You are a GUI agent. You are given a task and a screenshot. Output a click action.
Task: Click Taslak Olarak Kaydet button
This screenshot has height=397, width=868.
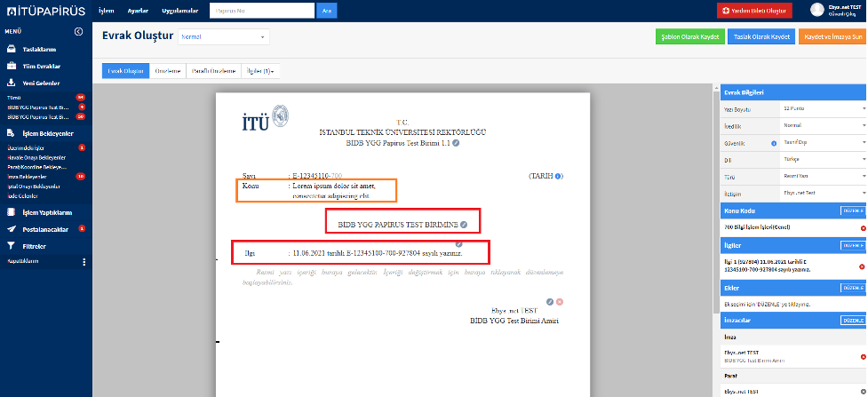(x=761, y=36)
